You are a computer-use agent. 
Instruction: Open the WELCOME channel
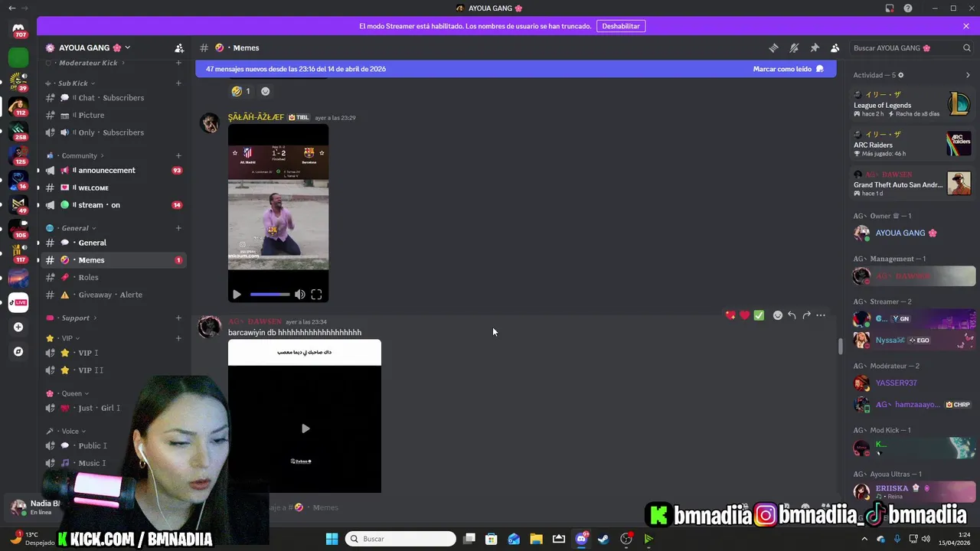coord(113,187)
